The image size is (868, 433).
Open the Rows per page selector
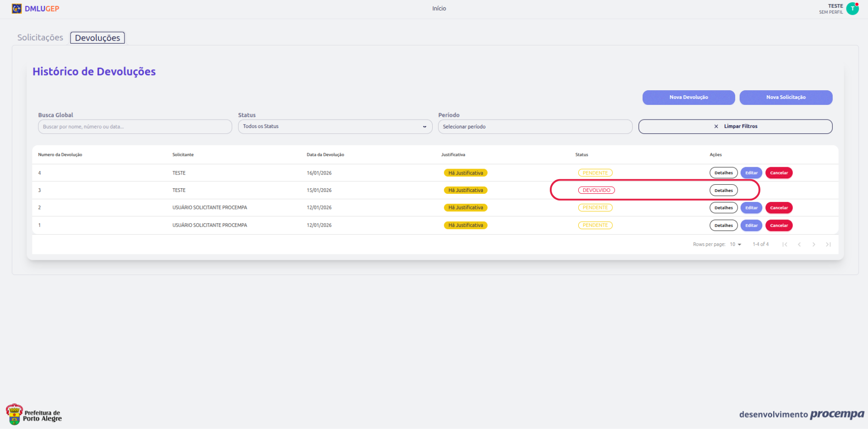tap(735, 245)
